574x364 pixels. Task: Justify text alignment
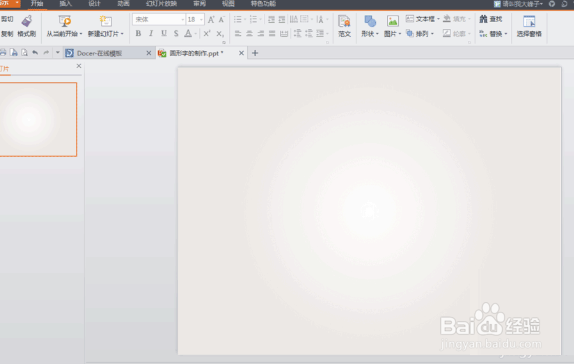point(272,34)
